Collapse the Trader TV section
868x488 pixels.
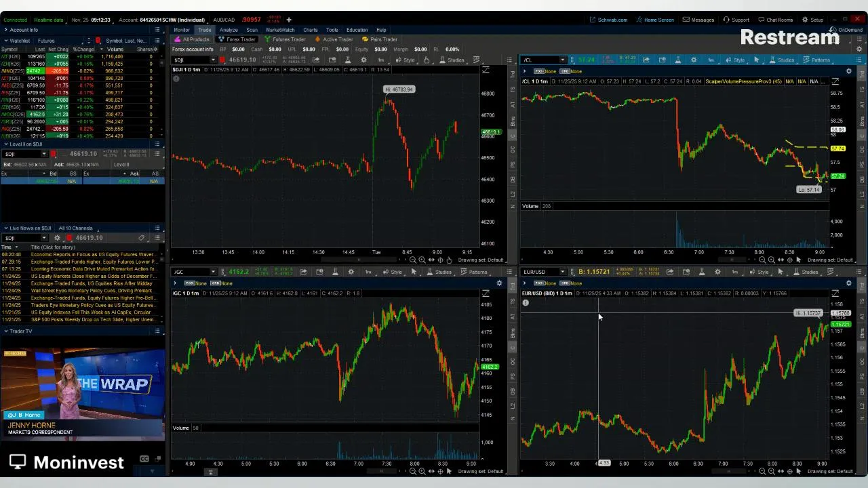(5, 331)
